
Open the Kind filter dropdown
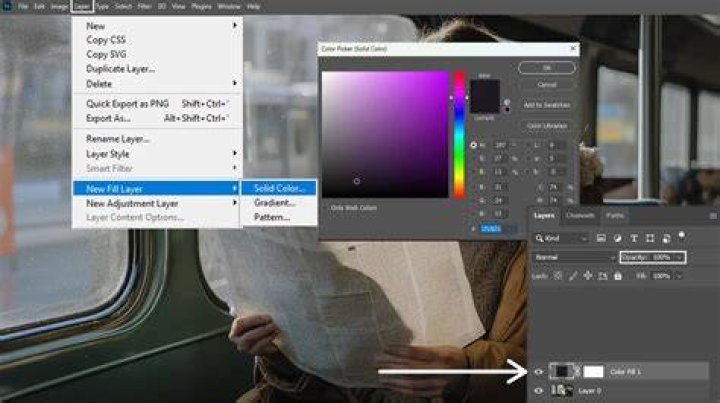tap(562, 238)
